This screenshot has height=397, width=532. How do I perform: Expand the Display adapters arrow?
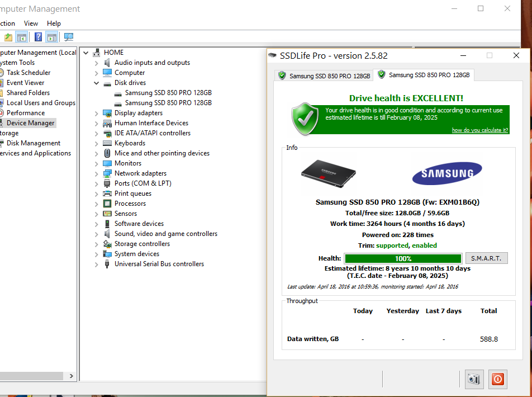(x=96, y=113)
